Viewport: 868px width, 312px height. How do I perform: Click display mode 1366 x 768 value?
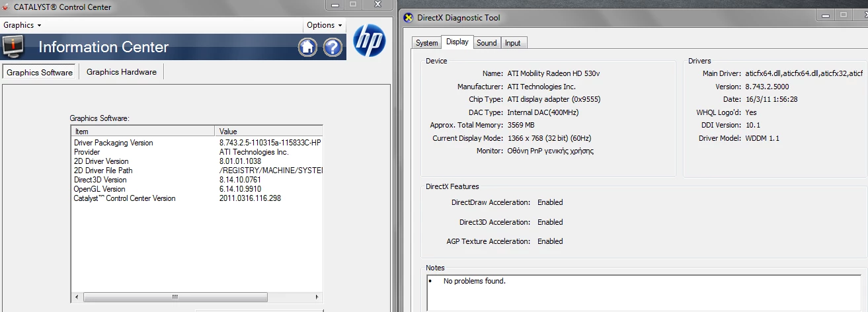click(549, 138)
